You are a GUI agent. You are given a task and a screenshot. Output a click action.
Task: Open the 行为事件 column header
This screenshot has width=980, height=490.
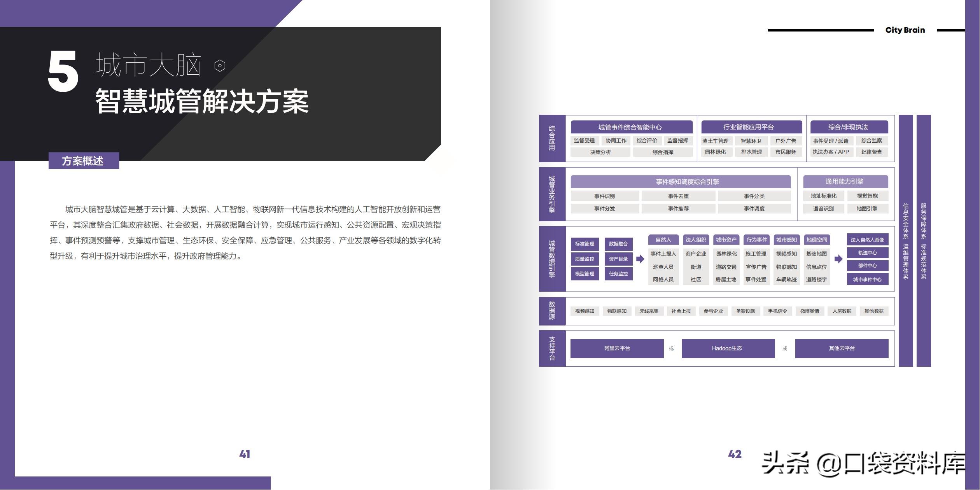pyautogui.click(x=757, y=240)
